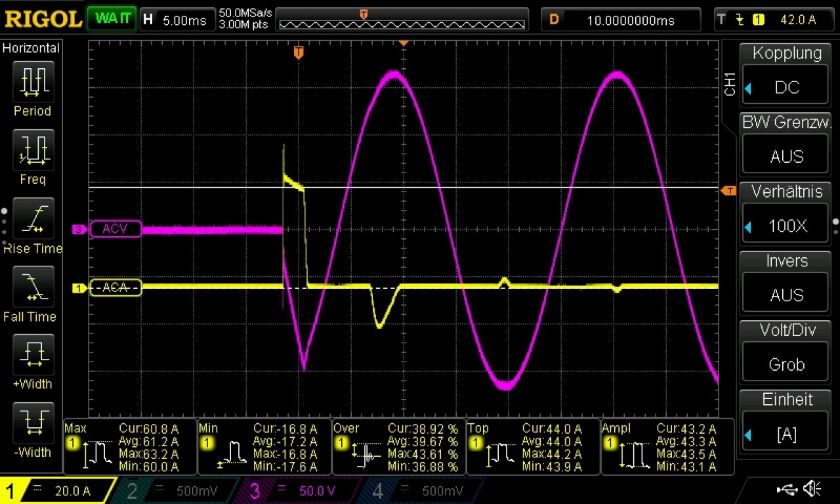Select the -Width measurement icon
840x504 pixels.
33,423
